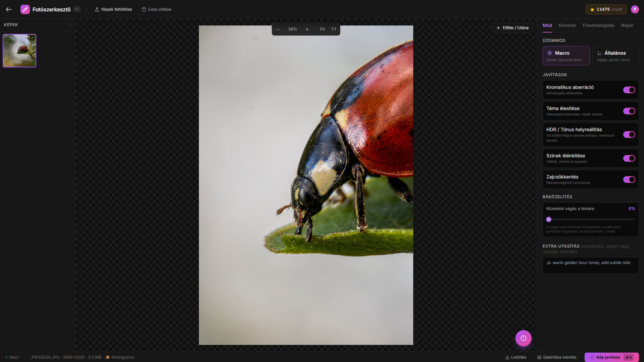Screen dimensions: 644x362
Task: Click the Extra utasítás text field
Action: [590, 265]
